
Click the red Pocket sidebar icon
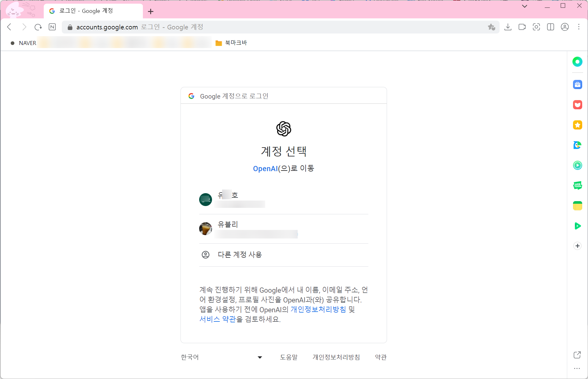[x=577, y=105]
